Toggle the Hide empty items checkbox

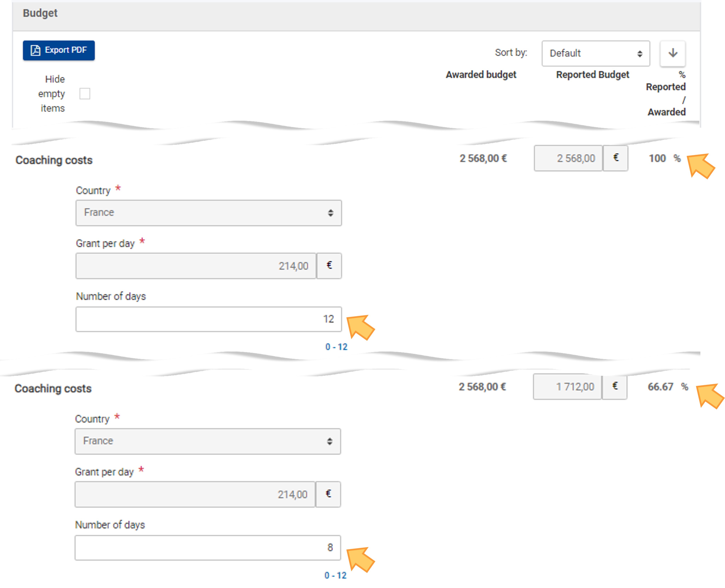tap(85, 93)
